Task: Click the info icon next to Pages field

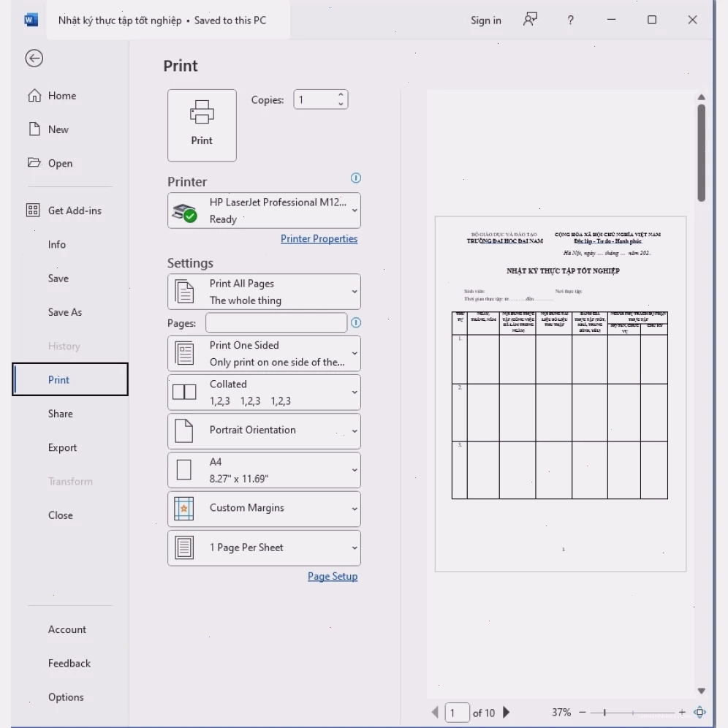Action: (356, 322)
